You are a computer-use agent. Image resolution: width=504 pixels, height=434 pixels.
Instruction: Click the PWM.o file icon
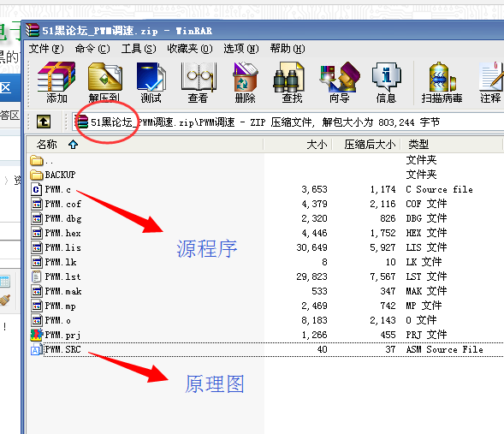(x=36, y=320)
